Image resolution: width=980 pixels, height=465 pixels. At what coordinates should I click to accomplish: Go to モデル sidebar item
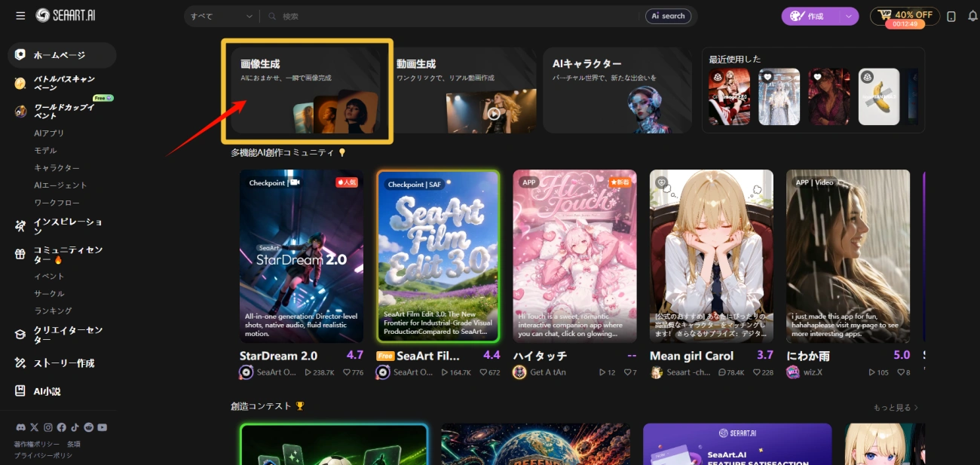45,151
